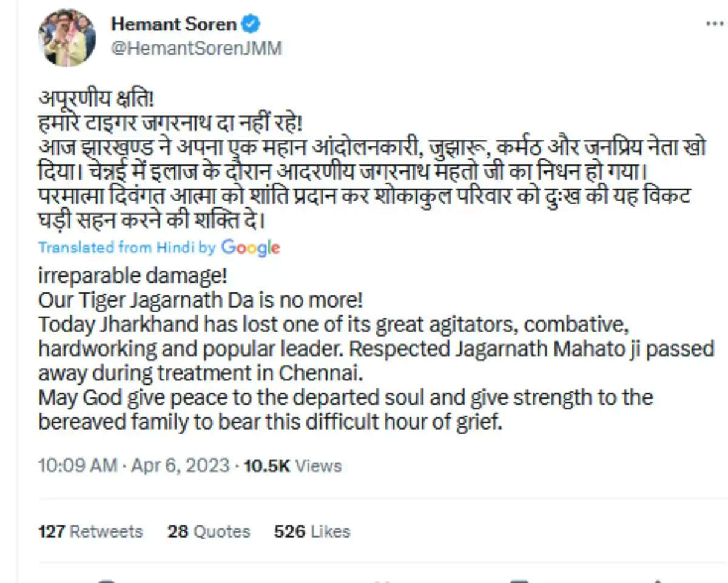Click the Hemant Soren display name
The height and width of the screenshot is (583, 728).
pyautogui.click(x=173, y=25)
